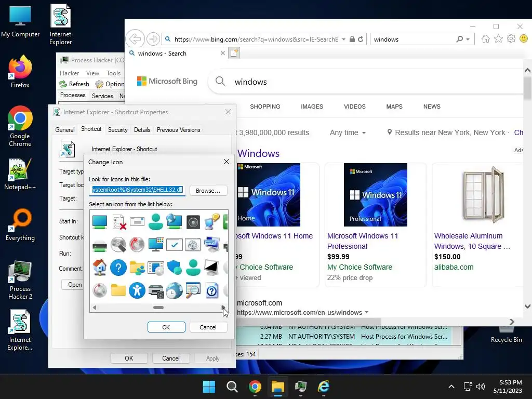Open the Everything search desktop shortcut
Viewport: 532px width, 399px height.
[x=20, y=224]
